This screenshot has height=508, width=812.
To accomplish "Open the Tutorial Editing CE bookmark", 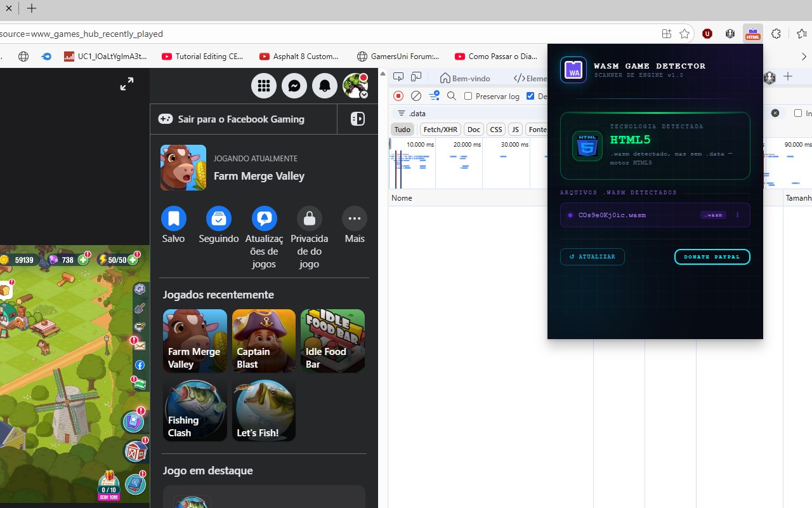I will [203, 57].
